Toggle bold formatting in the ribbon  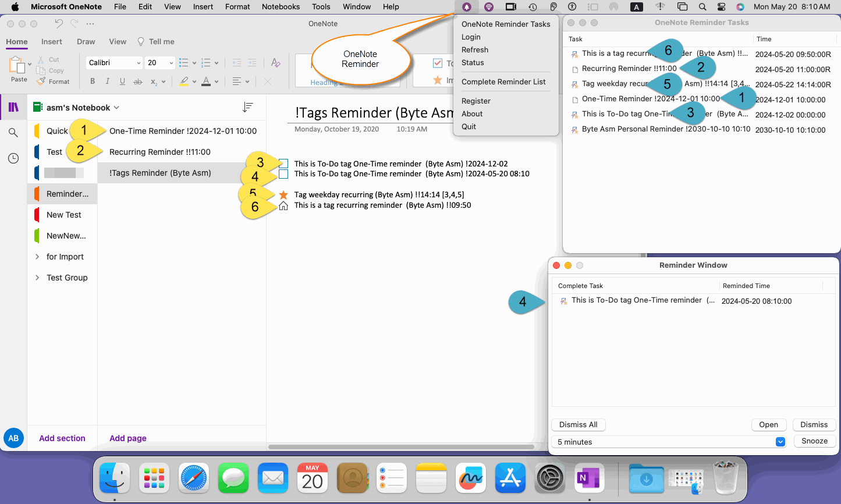click(x=93, y=81)
